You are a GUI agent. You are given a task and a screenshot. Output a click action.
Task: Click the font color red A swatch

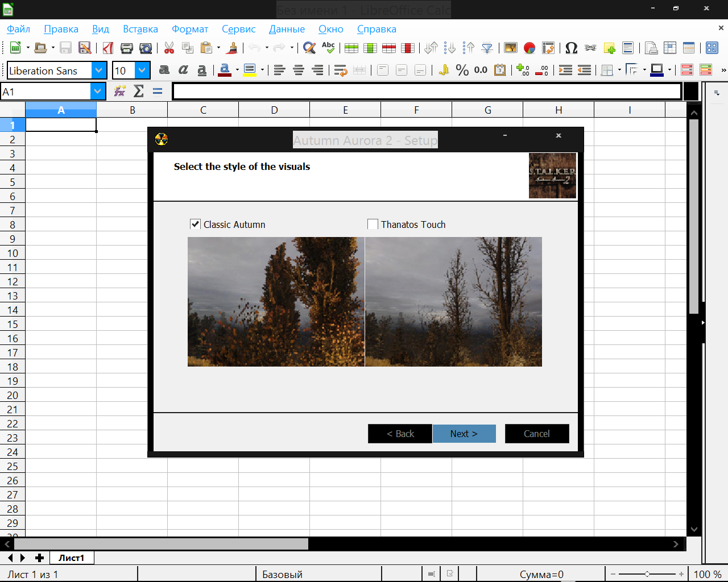tap(225, 70)
